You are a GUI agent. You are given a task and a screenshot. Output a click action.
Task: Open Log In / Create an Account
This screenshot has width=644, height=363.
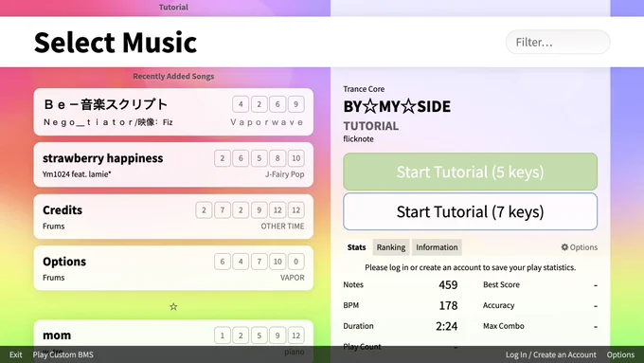(551, 354)
